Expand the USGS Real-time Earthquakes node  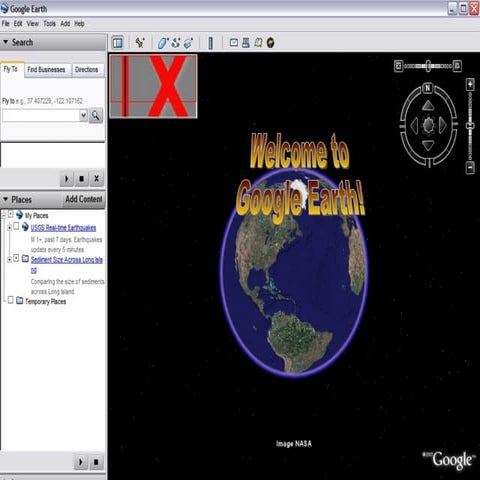coord(9,227)
